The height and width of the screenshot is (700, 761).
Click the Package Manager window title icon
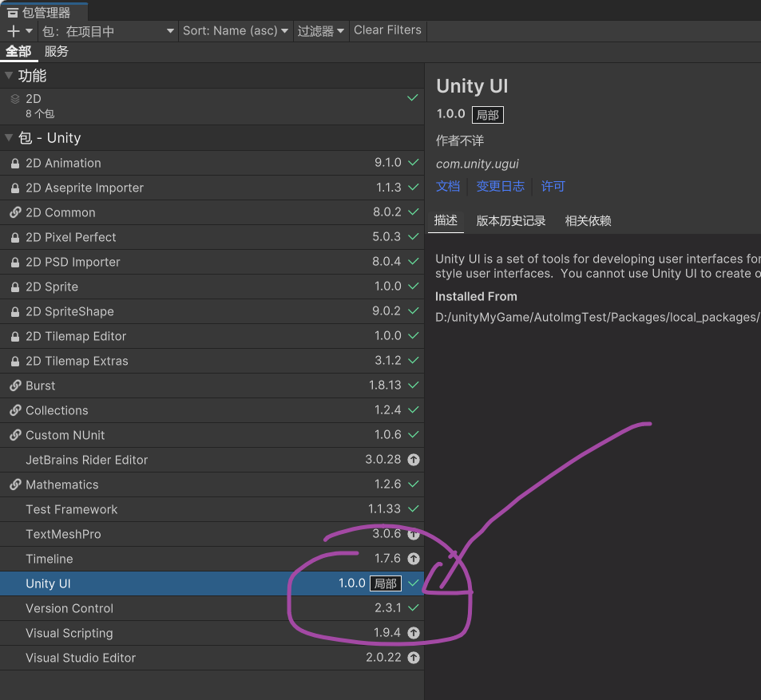(12, 13)
